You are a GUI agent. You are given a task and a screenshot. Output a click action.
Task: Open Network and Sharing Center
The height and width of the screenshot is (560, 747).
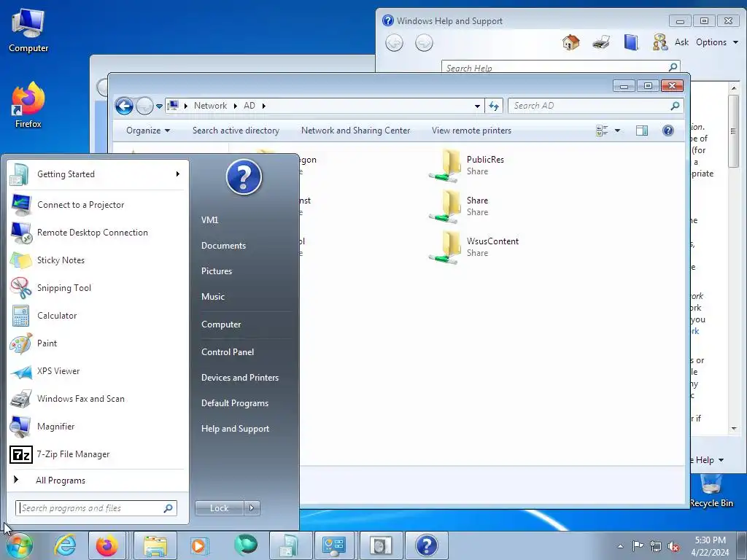click(355, 131)
